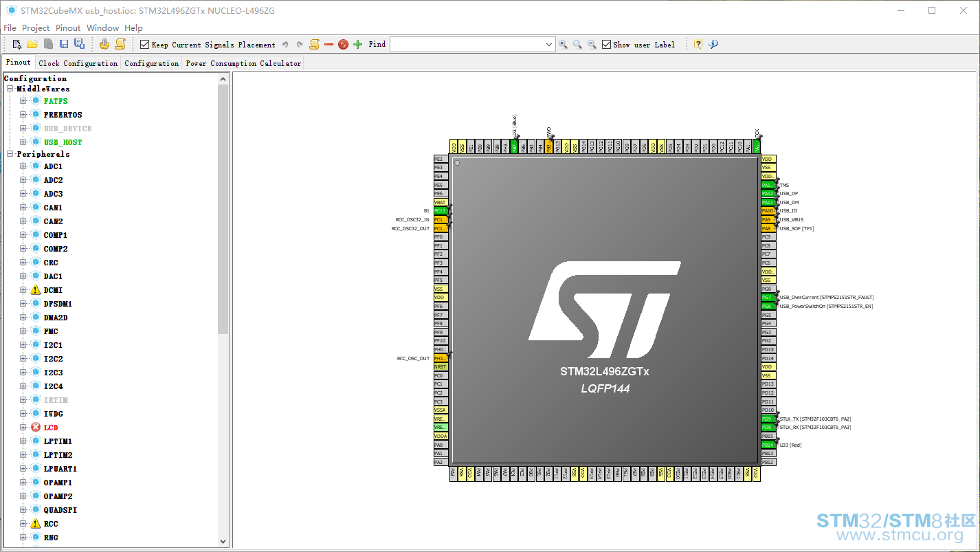This screenshot has width=980, height=552.
Task: Select the RNG peripheral in tree
Action: [x=51, y=538]
